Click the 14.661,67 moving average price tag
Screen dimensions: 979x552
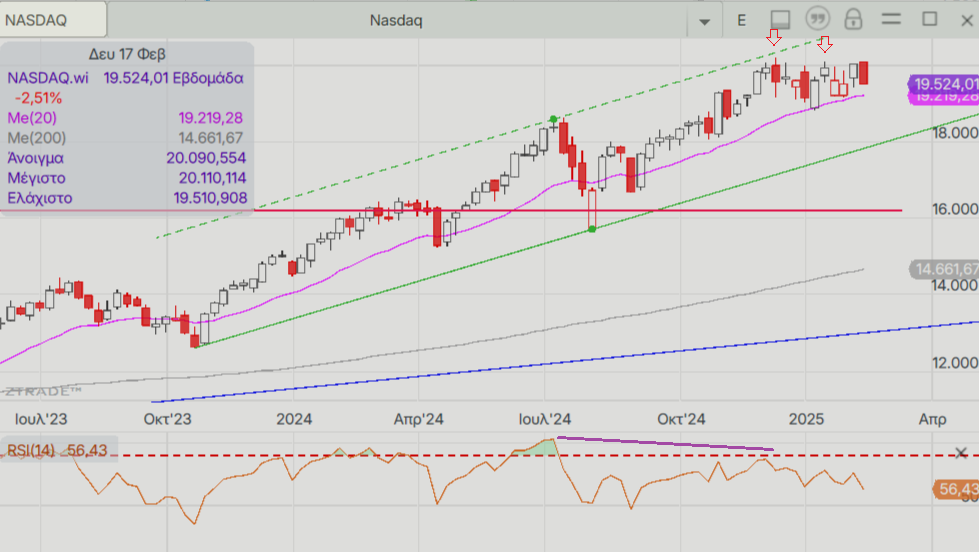point(944,269)
